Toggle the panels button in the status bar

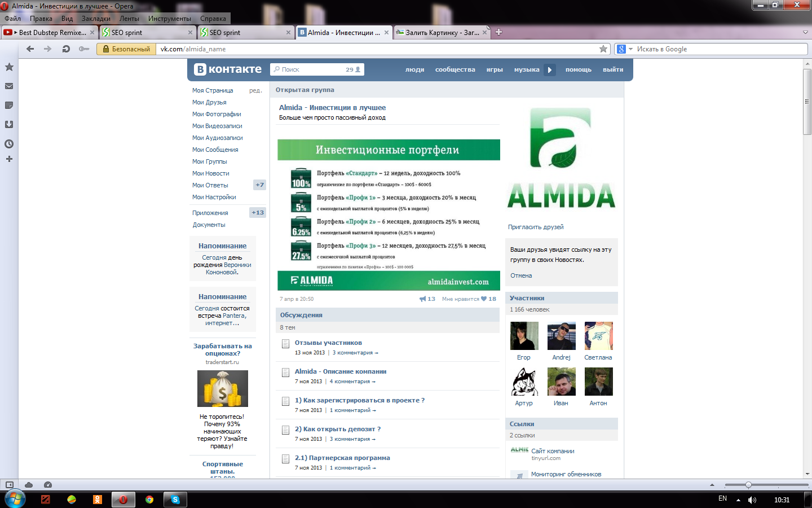click(x=9, y=485)
